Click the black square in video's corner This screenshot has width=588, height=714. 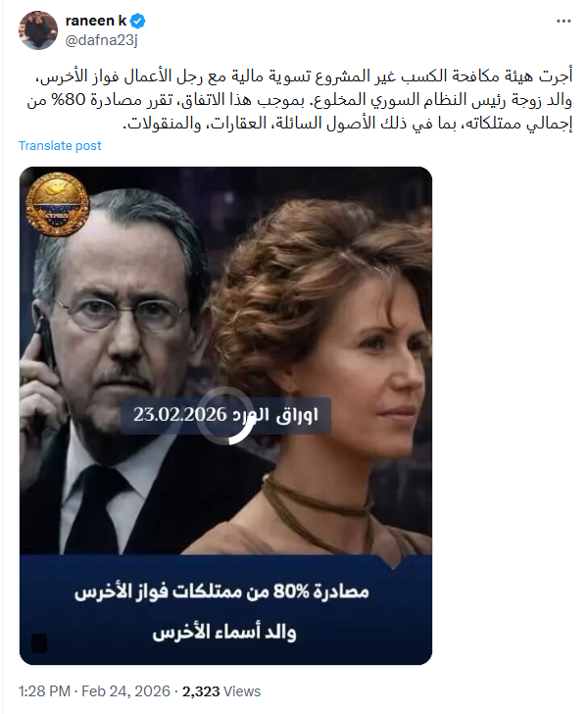pyautogui.click(x=39, y=643)
